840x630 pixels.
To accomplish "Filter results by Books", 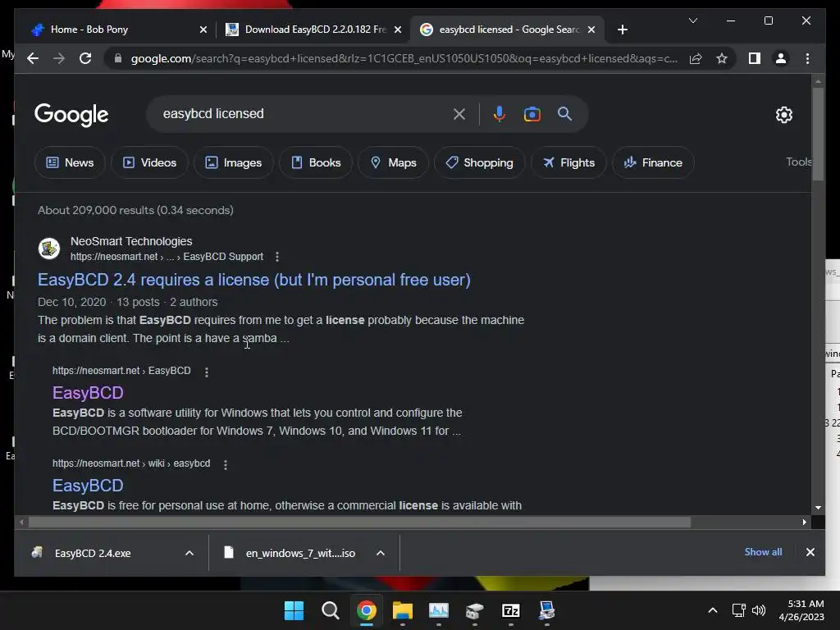I will 316,162.
